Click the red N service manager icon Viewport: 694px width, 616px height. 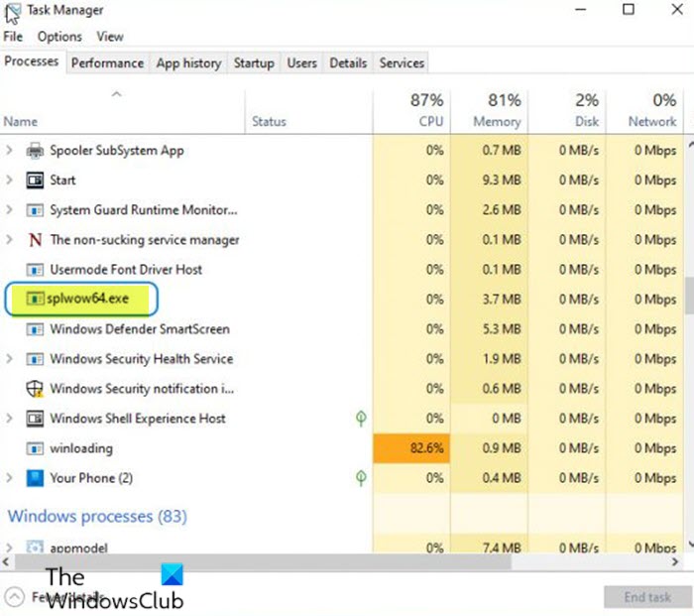[35, 240]
